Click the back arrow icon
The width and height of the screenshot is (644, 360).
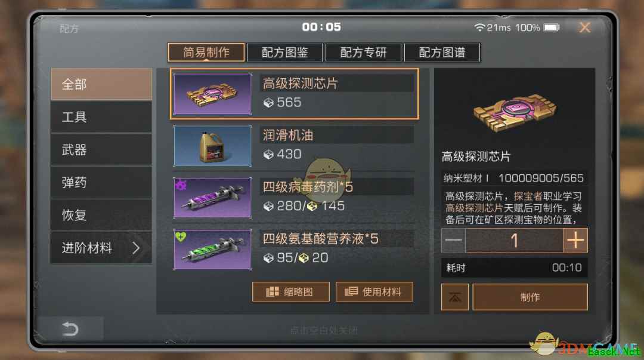pos(70,329)
